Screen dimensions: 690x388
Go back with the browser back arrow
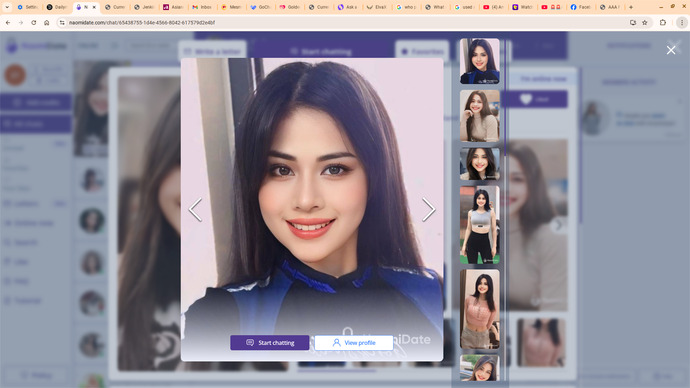8,22
